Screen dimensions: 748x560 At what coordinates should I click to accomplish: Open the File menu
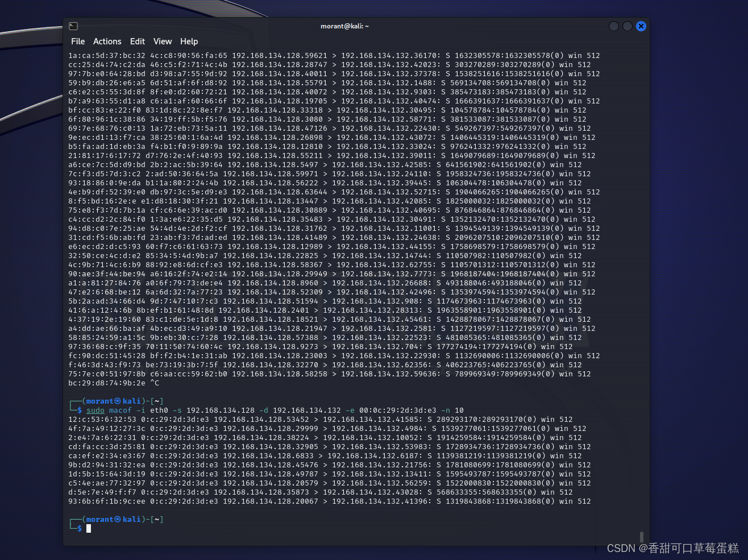78,42
